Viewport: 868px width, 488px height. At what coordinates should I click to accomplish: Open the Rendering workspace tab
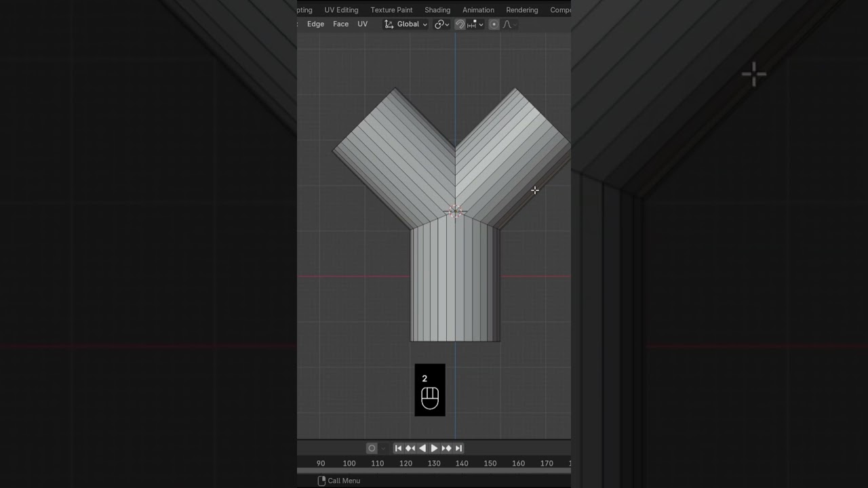click(522, 10)
